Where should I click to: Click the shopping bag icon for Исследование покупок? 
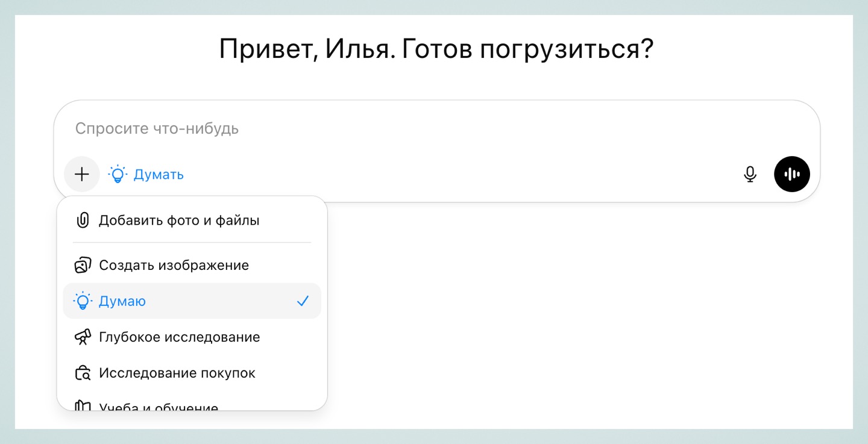pyautogui.click(x=83, y=374)
